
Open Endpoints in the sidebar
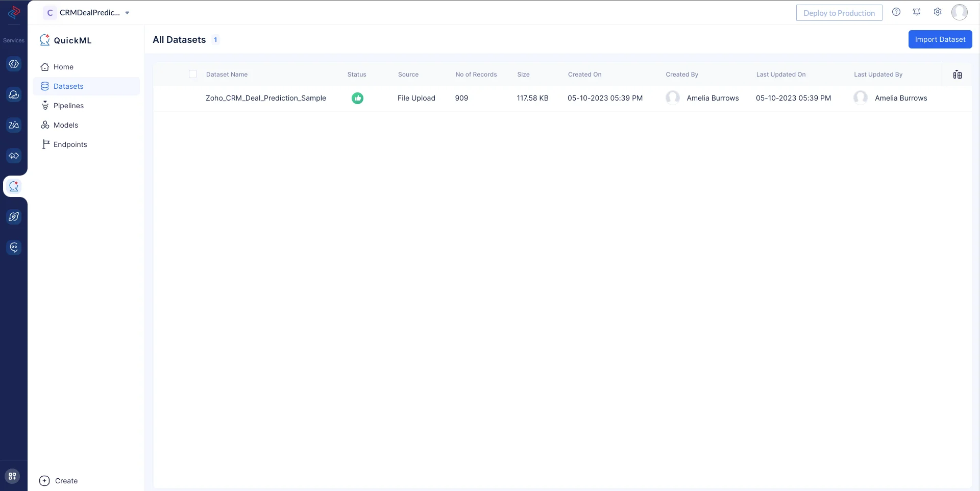86,144
